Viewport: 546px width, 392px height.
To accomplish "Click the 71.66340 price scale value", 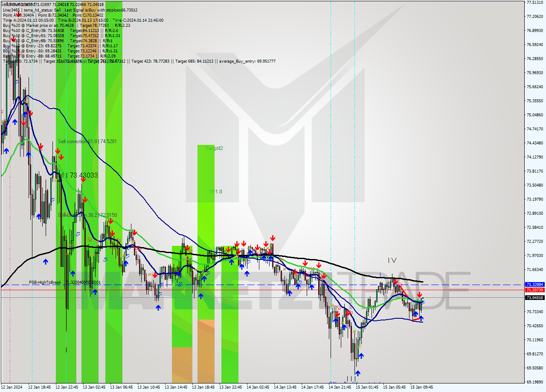I will pos(534,269).
